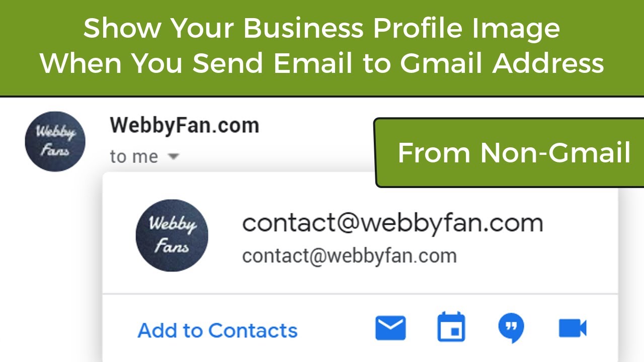
Task: Click the "to me" recipient text
Action: (x=134, y=157)
